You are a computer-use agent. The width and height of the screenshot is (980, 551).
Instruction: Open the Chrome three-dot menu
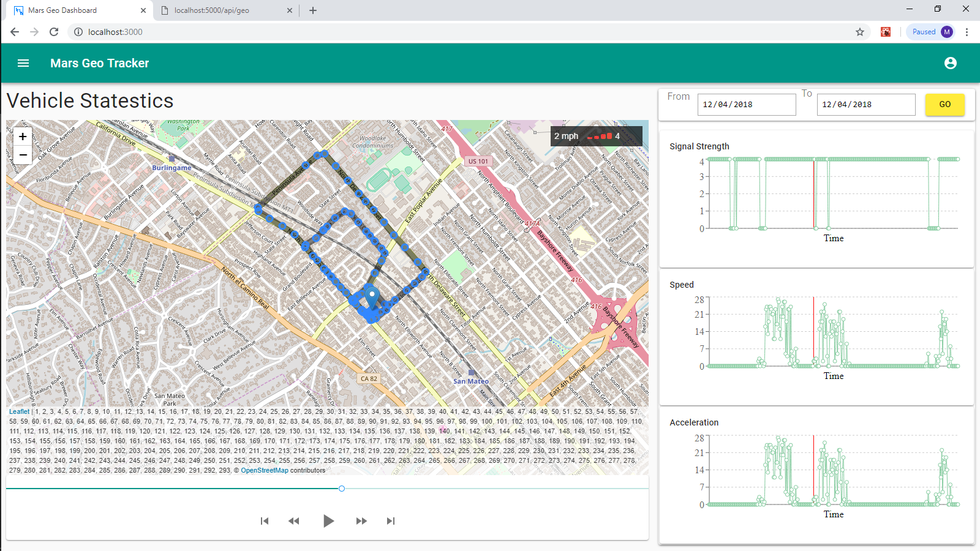pos(967,32)
